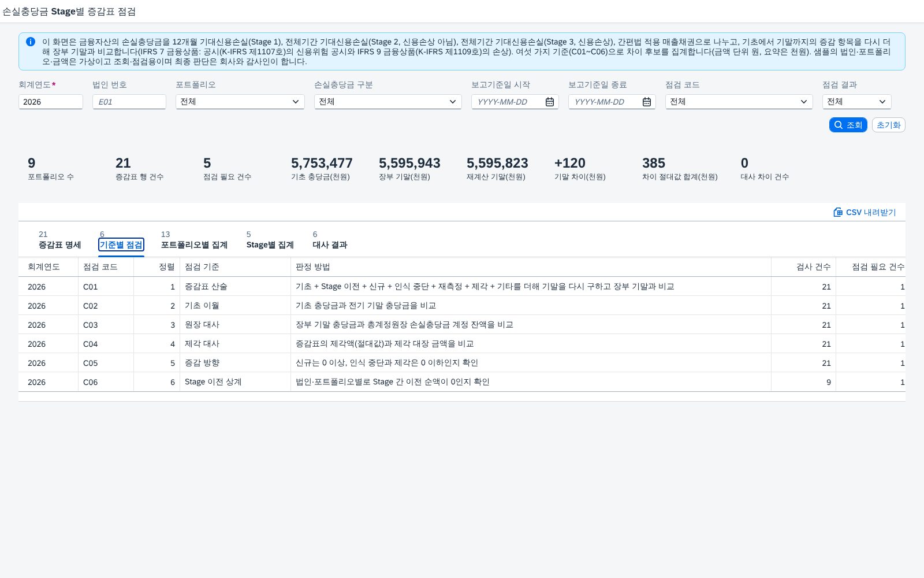The width and height of the screenshot is (924, 578).
Task: Open the Stage별 집계 tab
Action: [x=270, y=240]
